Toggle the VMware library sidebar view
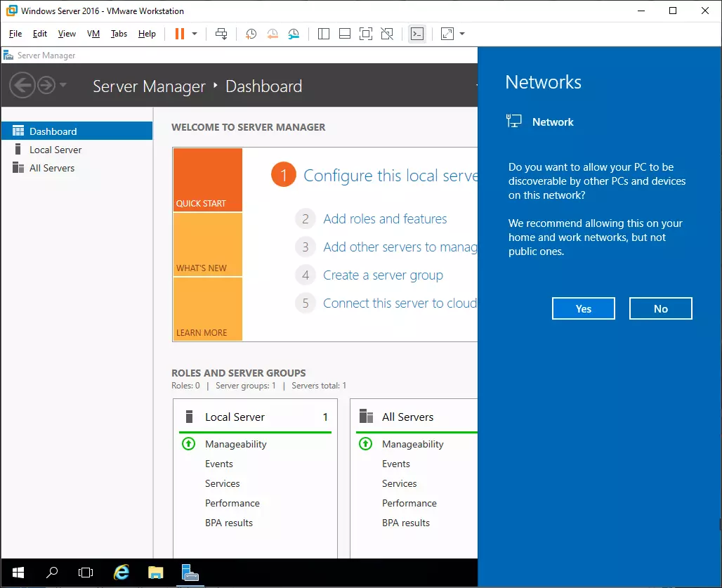 click(x=324, y=34)
